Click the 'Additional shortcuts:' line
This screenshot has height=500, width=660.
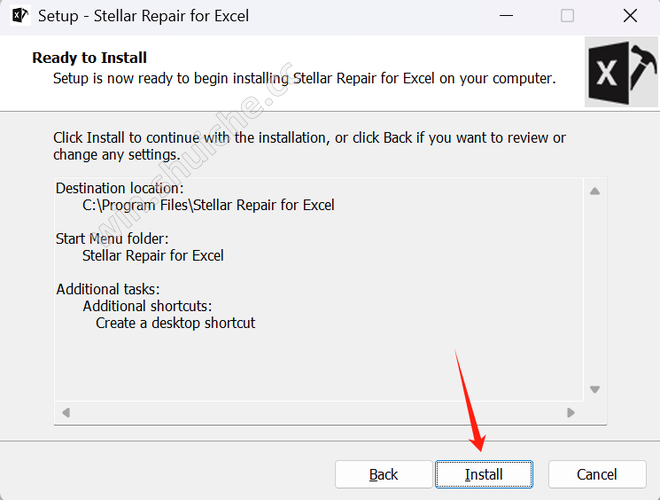pos(147,306)
